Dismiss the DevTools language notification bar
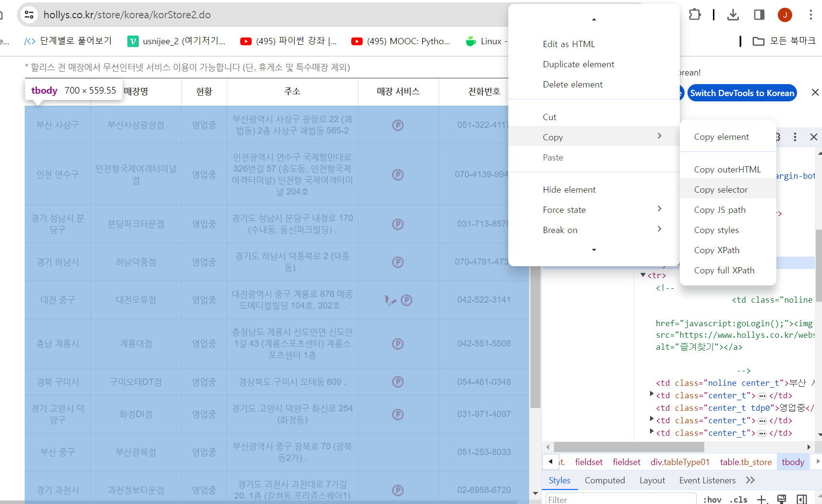 (x=815, y=92)
